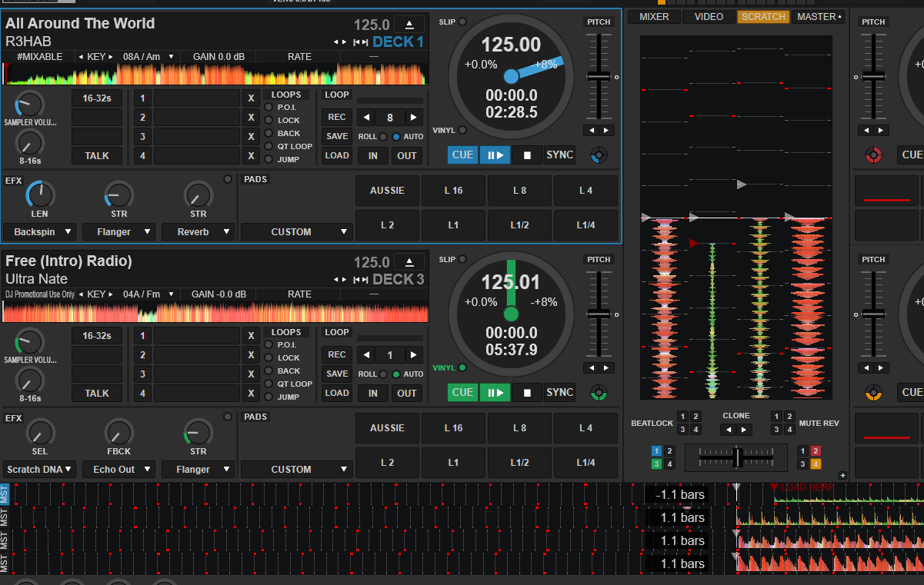Screen dimensions: 924x585
Task: Open the Backspin effect dropdown on Deck 1
Action: click(39, 231)
